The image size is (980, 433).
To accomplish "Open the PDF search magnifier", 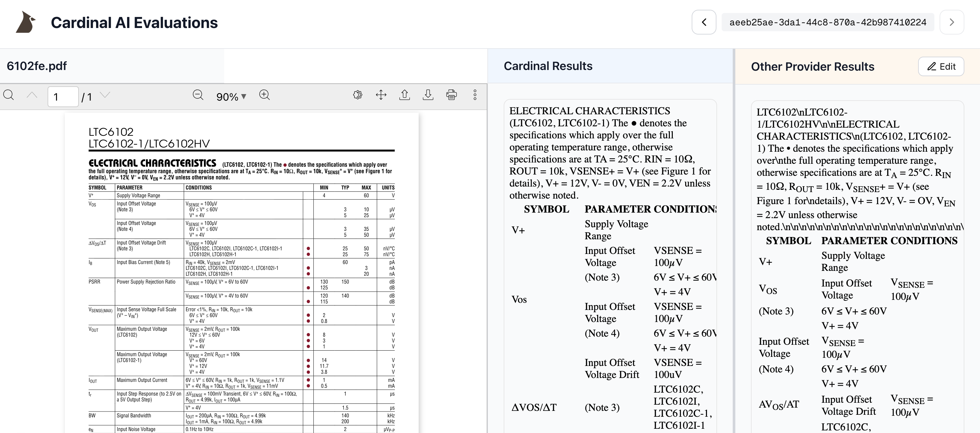I will pyautogui.click(x=8, y=95).
